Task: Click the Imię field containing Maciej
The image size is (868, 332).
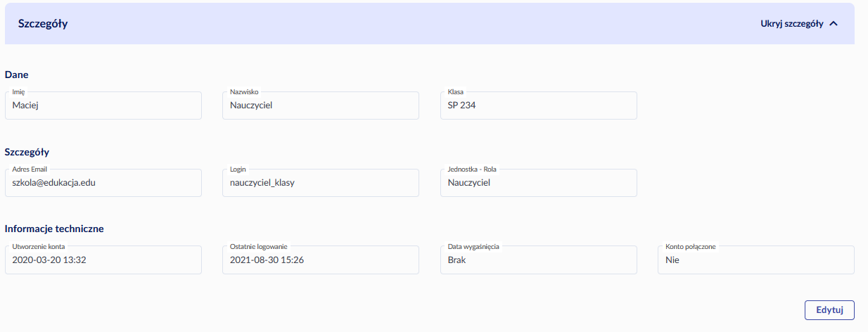Action: [x=103, y=106]
